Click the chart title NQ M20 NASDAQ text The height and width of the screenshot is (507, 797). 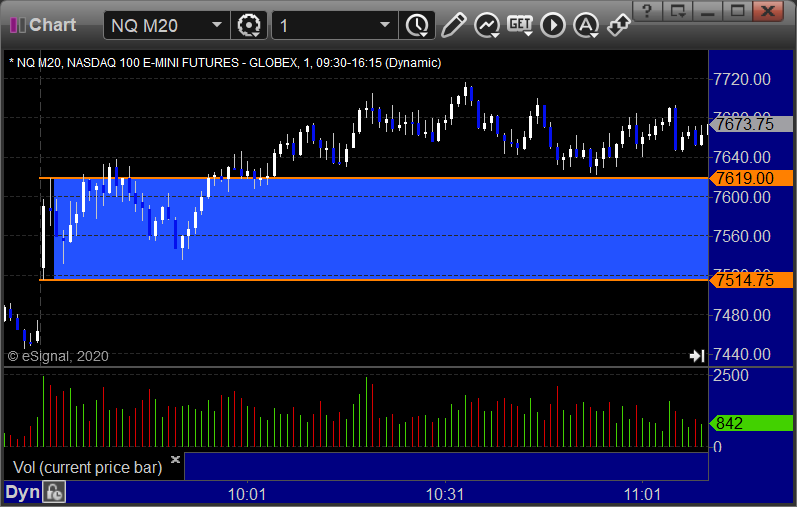[225, 63]
